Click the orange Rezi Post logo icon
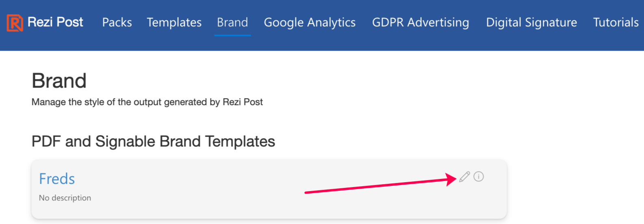This screenshot has width=644, height=224. point(15,23)
